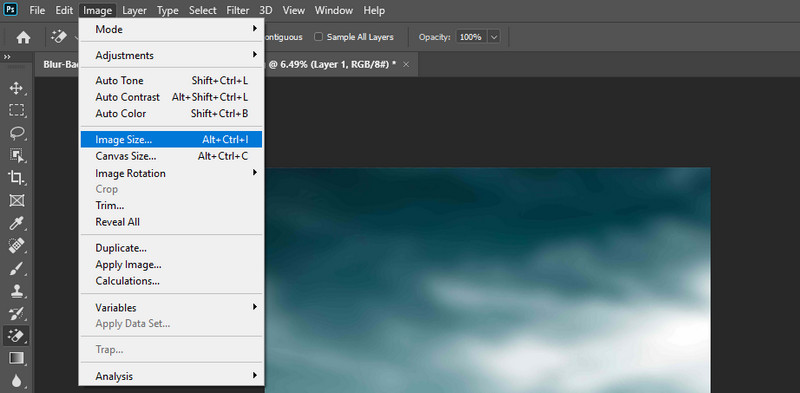
Task: Toggle Sample All Layers checkbox
Action: pos(318,37)
